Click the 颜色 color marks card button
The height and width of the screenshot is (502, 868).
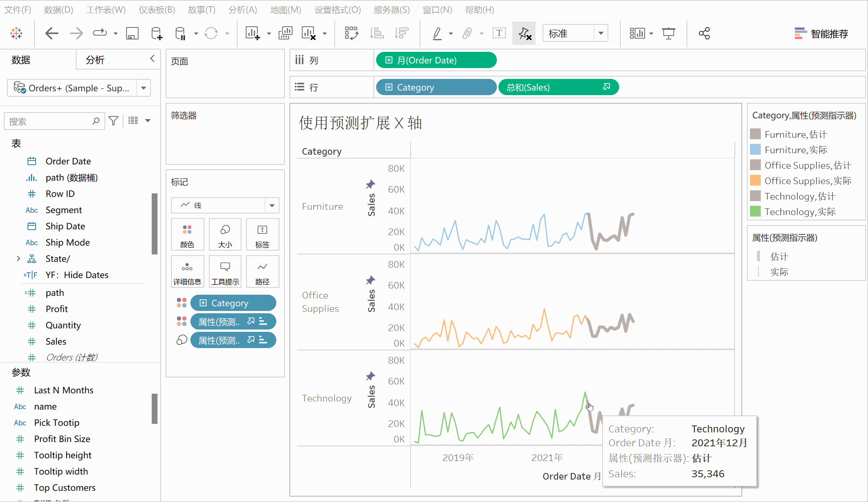[x=187, y=234]
